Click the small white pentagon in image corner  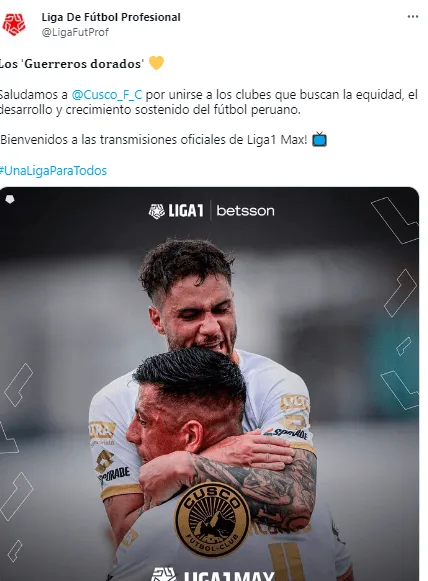pos(10,199)
